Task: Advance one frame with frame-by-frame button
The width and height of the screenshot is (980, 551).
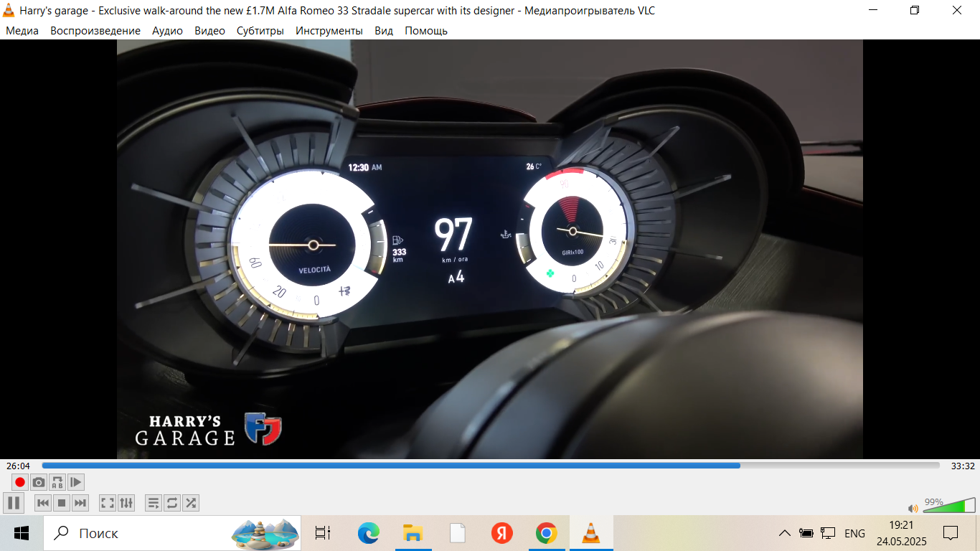Action: point(76,482)
